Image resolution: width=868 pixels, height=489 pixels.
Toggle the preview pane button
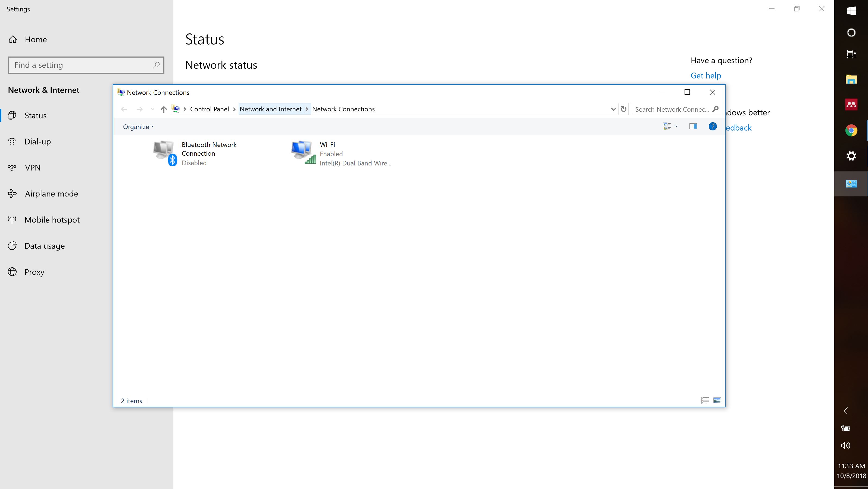coord(693,126)
